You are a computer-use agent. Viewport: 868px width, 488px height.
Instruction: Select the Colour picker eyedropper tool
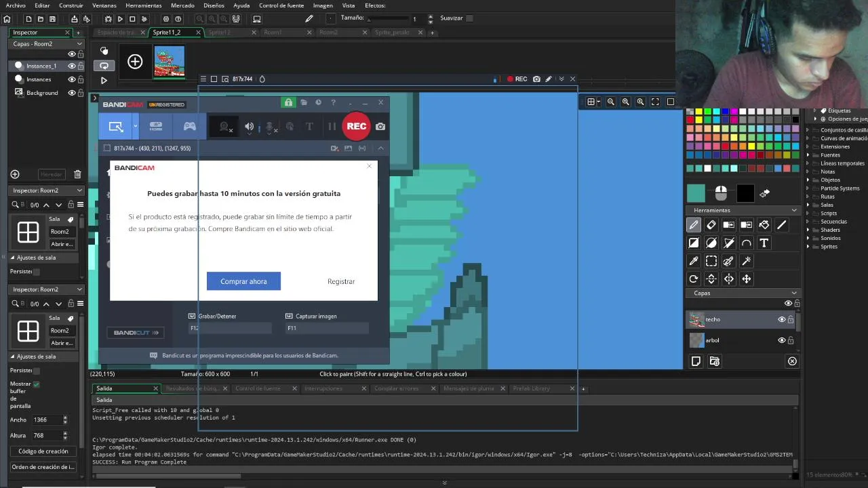click(694, 261)
